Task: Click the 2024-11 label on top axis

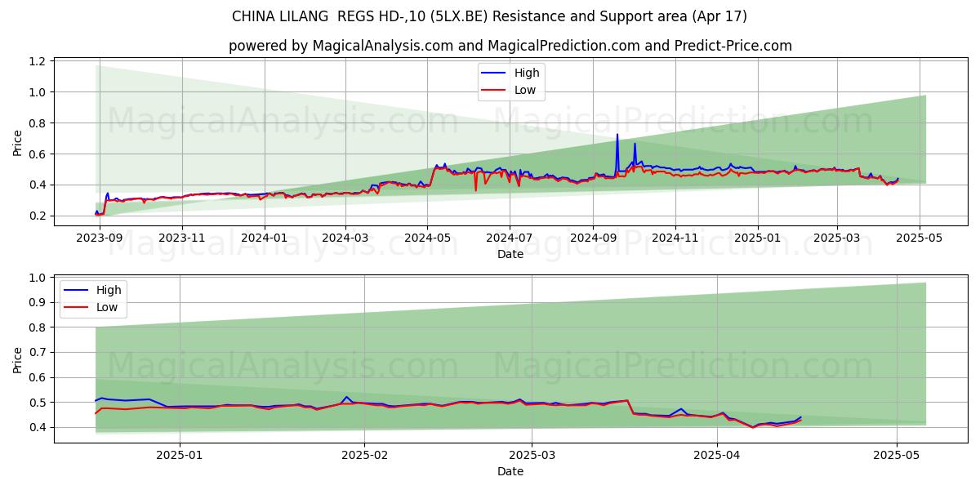Action: tap(675, 238)
